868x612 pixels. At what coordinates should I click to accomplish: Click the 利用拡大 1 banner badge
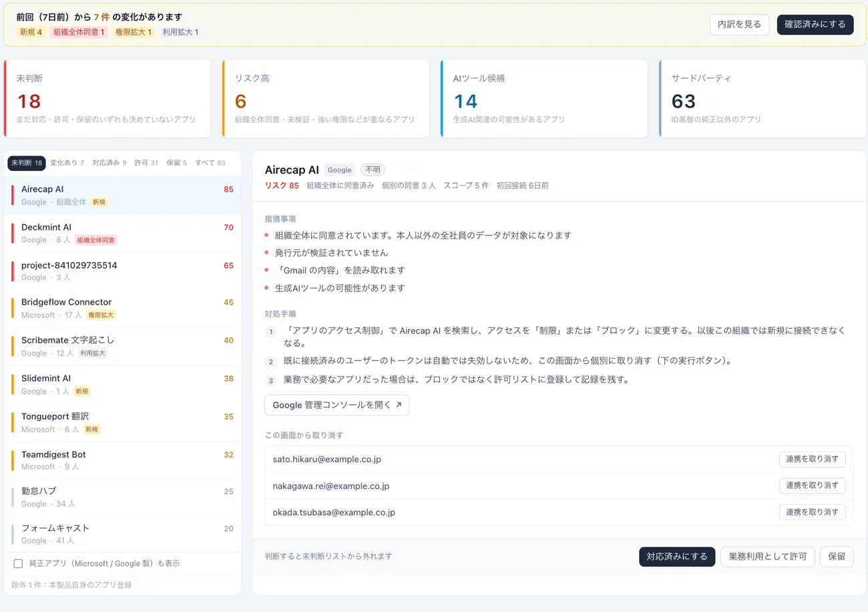tap(180, 32)
